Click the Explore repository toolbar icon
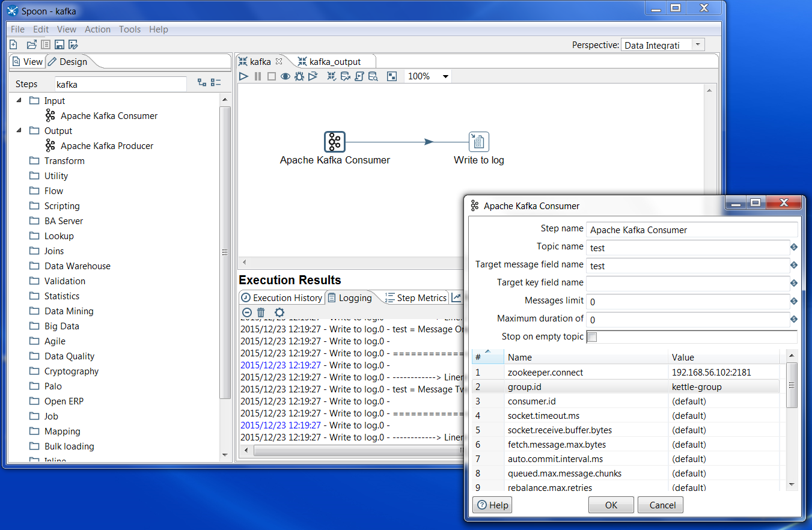Image resolution: width=812 pixels, height=530 pixels. click(46, 44)
